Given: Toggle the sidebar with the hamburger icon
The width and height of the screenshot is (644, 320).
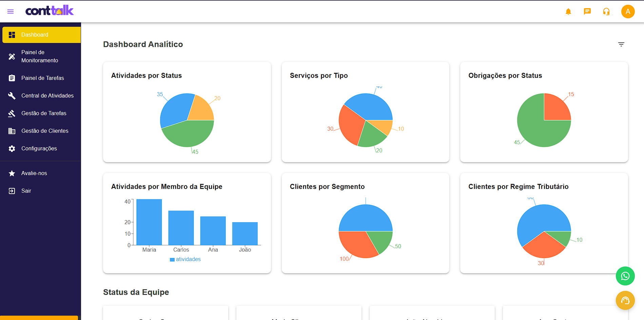Looking at the screenshot, I should tap(10, 11).
